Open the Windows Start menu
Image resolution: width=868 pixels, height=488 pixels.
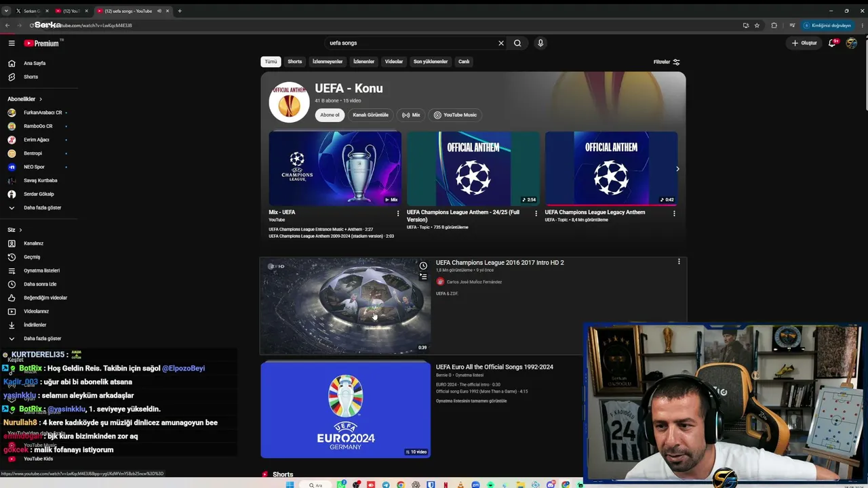pyautogui.click(x=290, y=485)
